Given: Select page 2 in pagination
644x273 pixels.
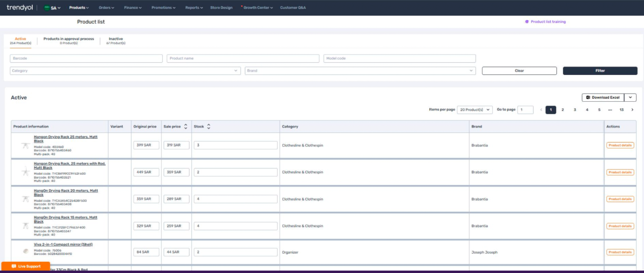Looking at the screenshot, I should coord(563,110).
